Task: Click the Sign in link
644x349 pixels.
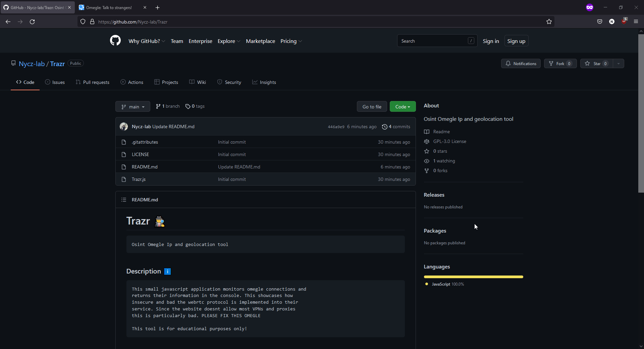Action: (x=491, y=41)
